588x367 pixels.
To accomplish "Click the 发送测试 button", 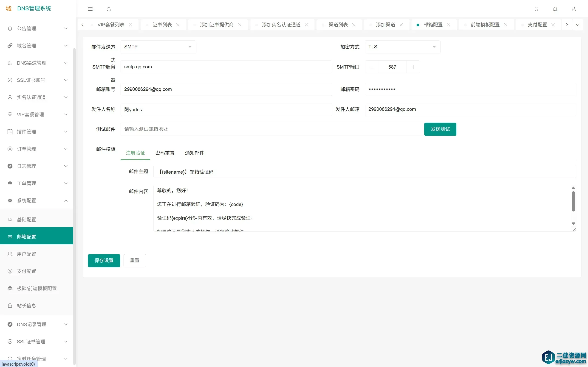I will pos(440,129).
